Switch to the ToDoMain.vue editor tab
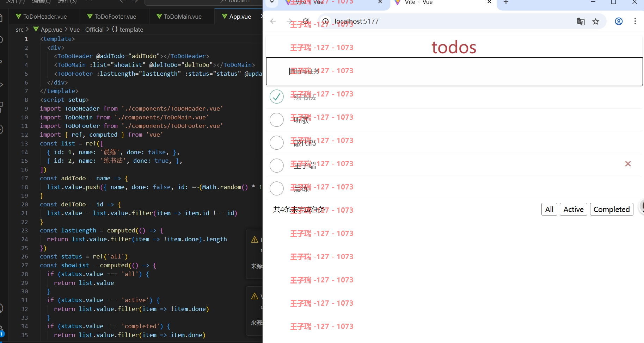This screenshot has width=644, height=343. pyautogui.click(x=179, y=17)
